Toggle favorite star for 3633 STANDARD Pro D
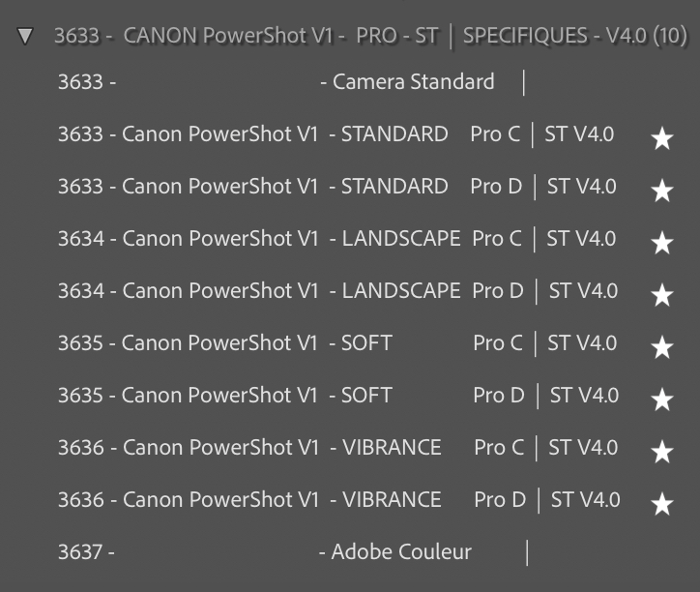Screen dimensions: 700x592 pos(662,191)
